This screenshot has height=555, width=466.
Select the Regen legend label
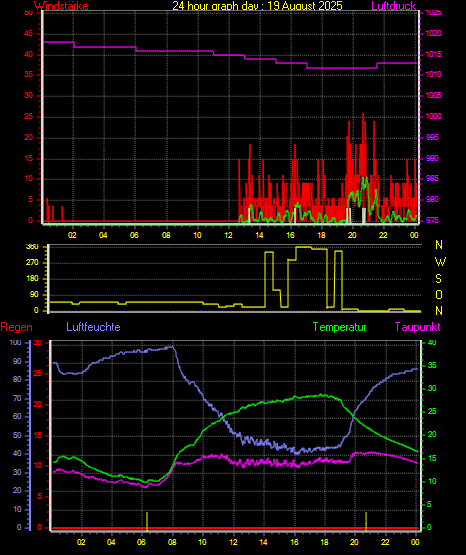coord(16,327)
